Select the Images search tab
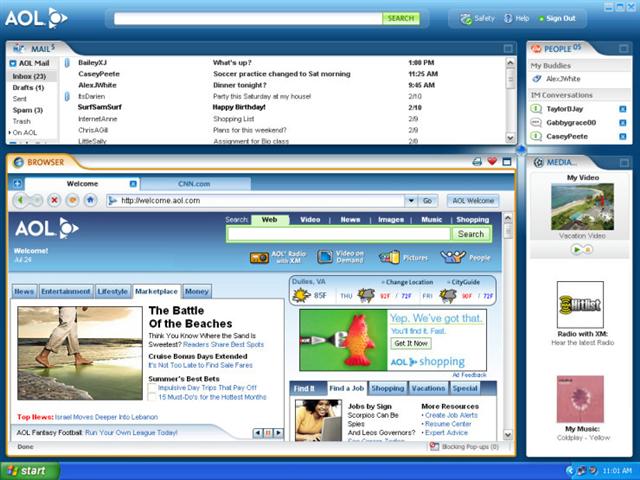The image size is (640, 480). tap(391, 220)
